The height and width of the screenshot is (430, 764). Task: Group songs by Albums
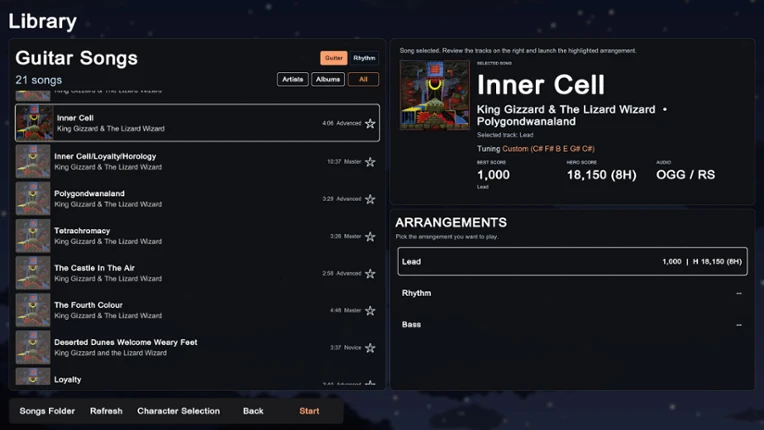328,79
